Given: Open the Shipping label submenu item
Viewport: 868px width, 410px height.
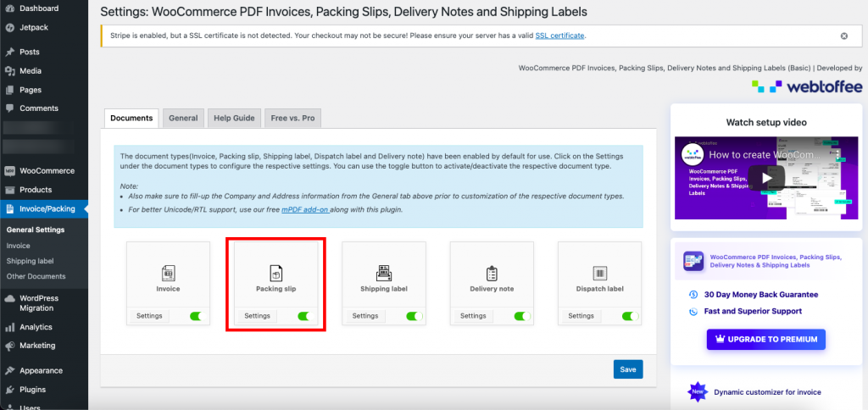Looking at the screenshot, I should pos(30,261).
